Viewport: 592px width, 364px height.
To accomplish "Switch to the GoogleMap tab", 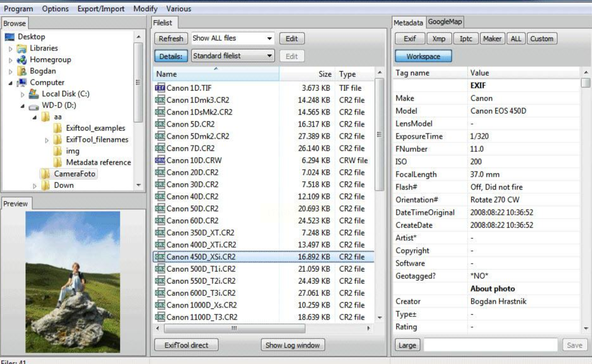I will 445,22.
